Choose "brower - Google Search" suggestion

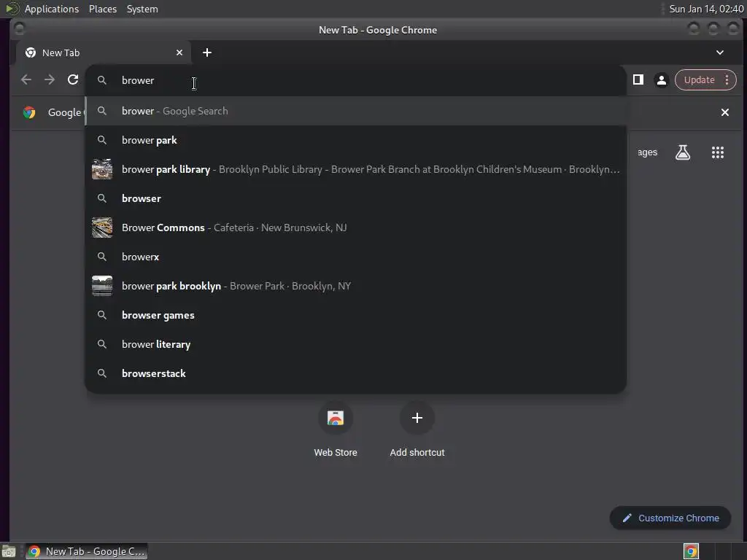point(355,111)
